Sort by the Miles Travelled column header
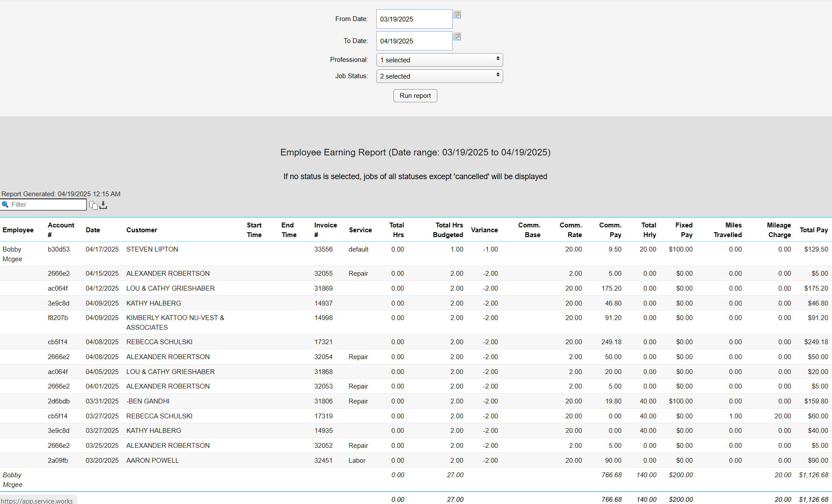The height and width of the screenshot is (504, 832). click(728, 230)
